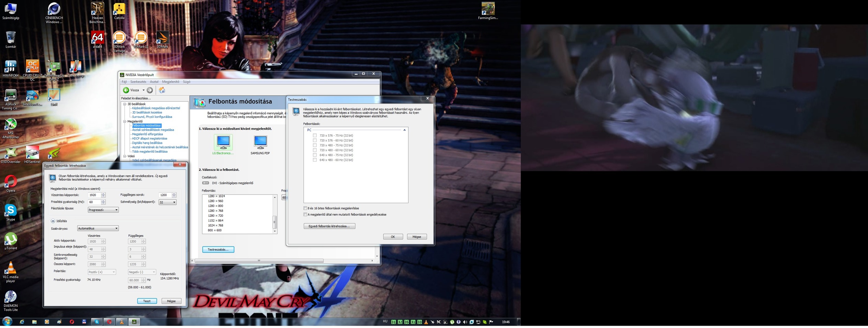This screenshot has height=328, width=868.
Task: Click the Home icon in NVIDIA toolbar
Action: (x=162, y=90)
